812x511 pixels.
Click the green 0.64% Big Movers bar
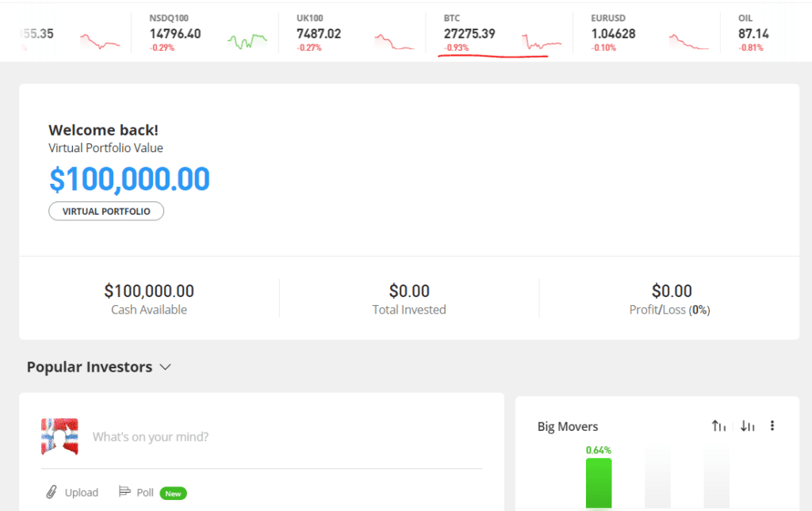tap(599, 482)
